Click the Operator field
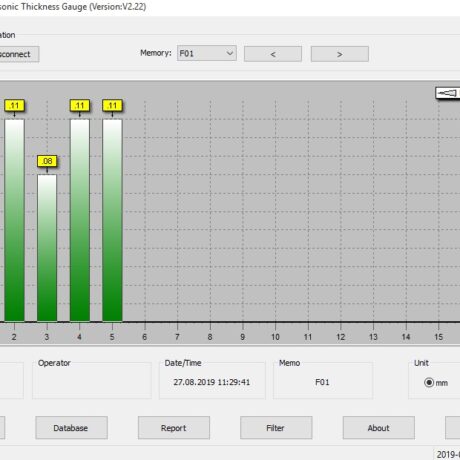This screenshot has width=460, height=460. pyautogui.click(x=92, y=382)
